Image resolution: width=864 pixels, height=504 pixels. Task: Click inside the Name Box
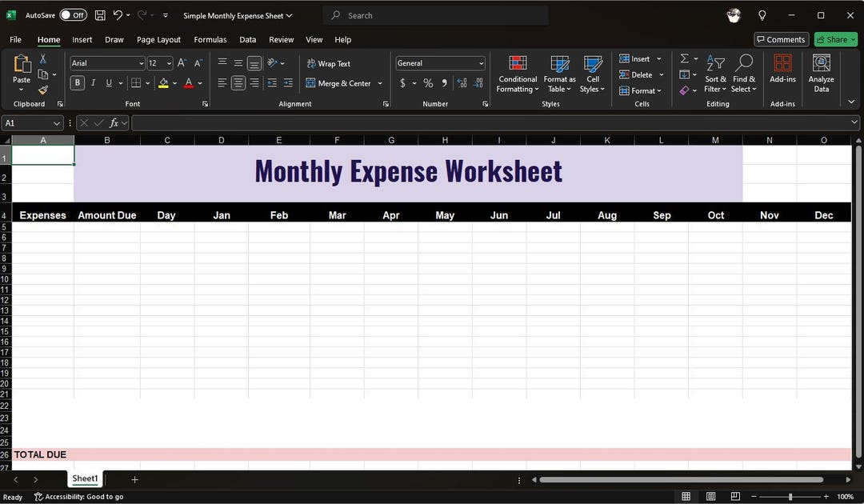(28, 123)
